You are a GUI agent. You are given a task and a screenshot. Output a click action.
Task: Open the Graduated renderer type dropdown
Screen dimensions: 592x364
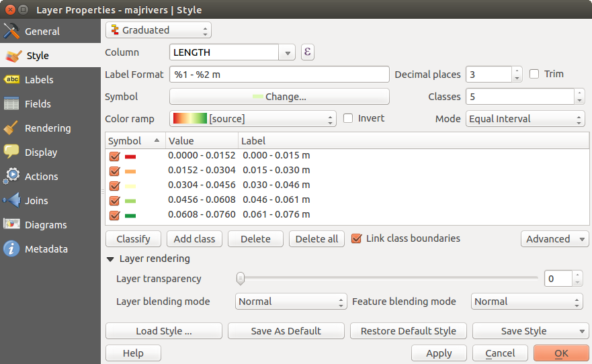tap(159, 30)
